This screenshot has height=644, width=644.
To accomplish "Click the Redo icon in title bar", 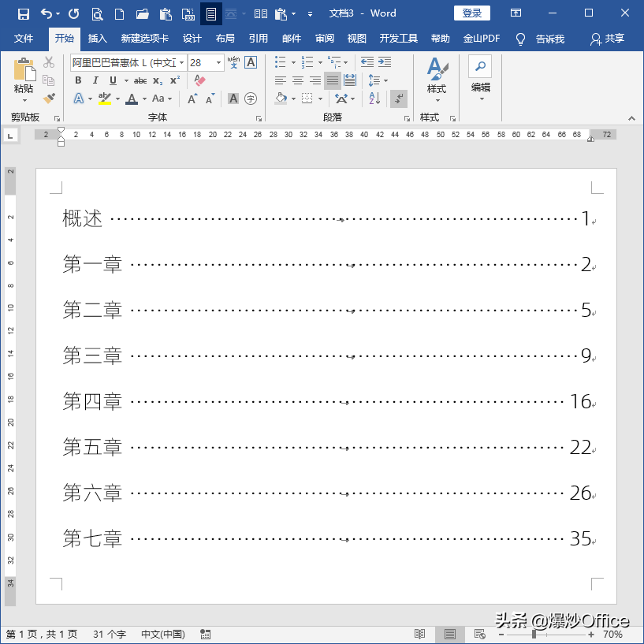I will (74, 14).
